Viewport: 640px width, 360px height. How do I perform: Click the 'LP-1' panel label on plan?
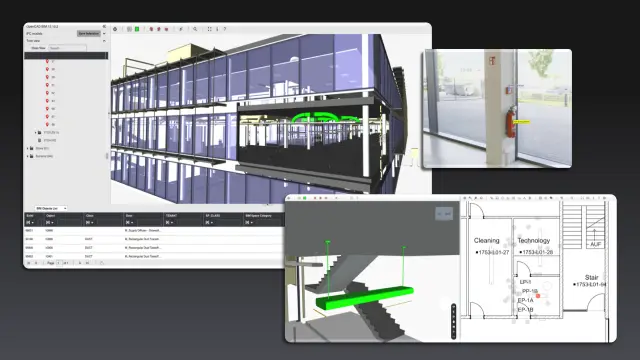(x=525, y=282)
